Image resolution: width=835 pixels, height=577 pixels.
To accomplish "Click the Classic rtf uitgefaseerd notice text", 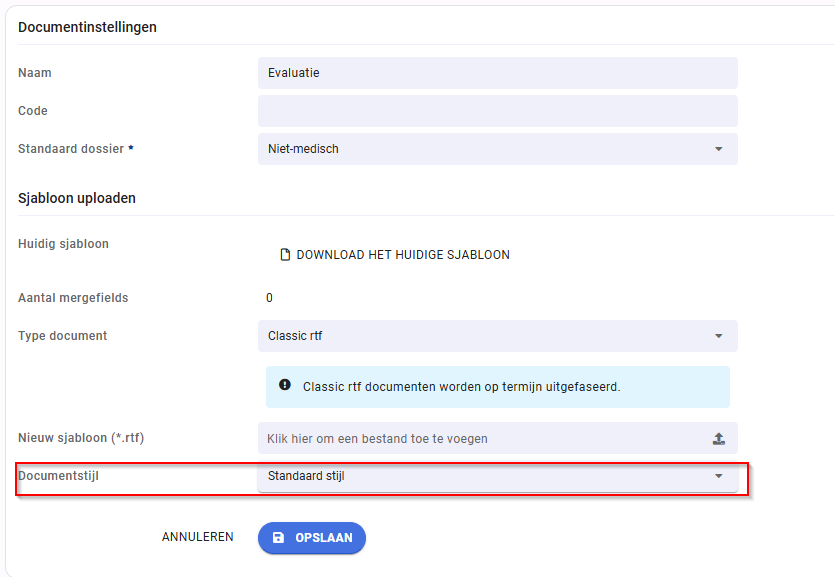I will (462, 387).
